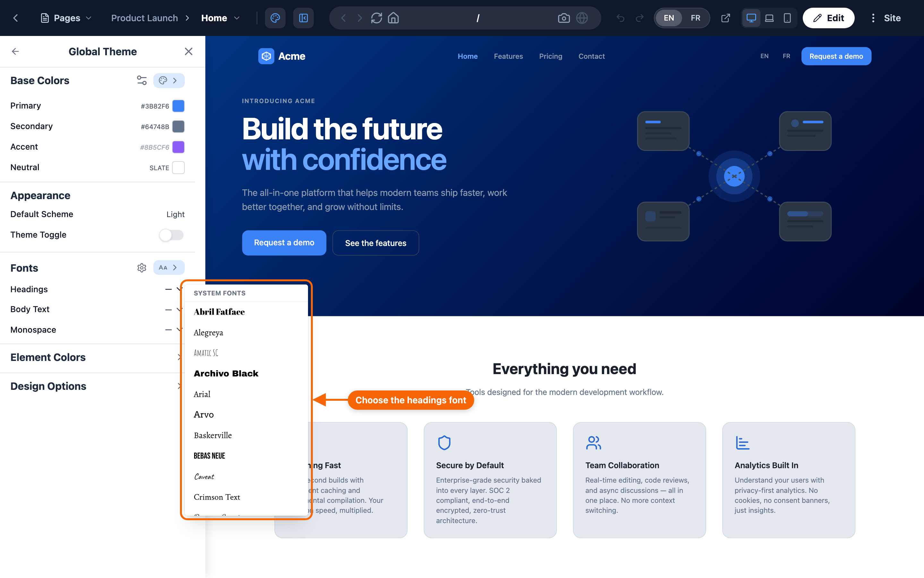The width and height of the screenshot is (924, 578).
Task: Click the Edit button
Action: (x=828, y=18)
